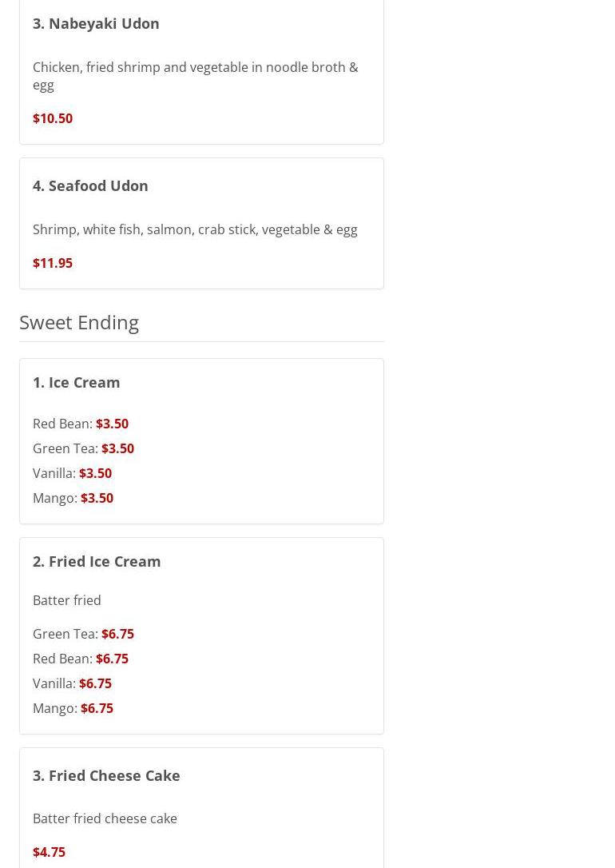Open the Fried Cheese Cake item title
This screenshot has width=615, height=868.
tap(106, 775)
